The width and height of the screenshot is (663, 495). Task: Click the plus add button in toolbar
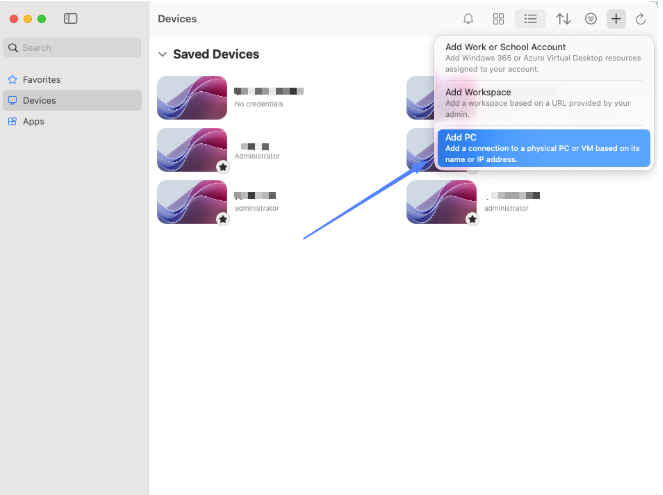point(616,19)
